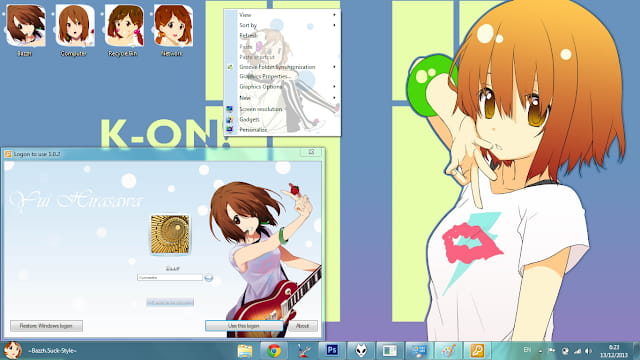640x360 pixels.
Task: Select Personalize in the context menu
Action: pos(253,129)
